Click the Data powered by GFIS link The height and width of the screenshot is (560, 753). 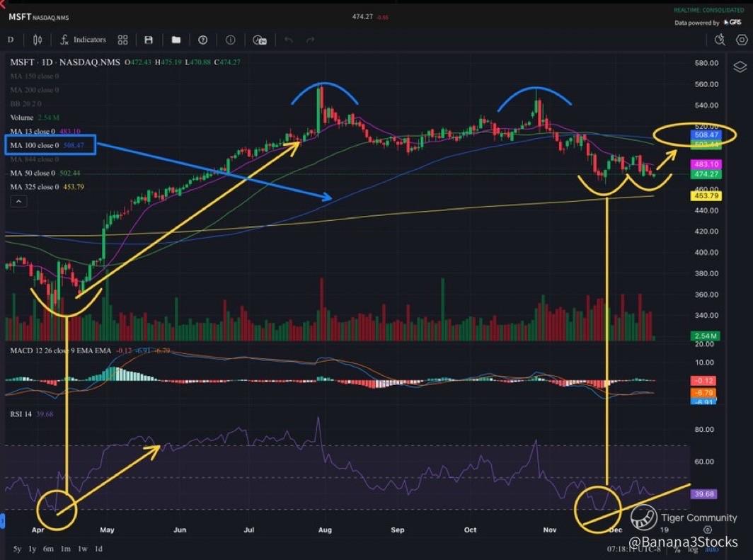(x=708, y=23)
